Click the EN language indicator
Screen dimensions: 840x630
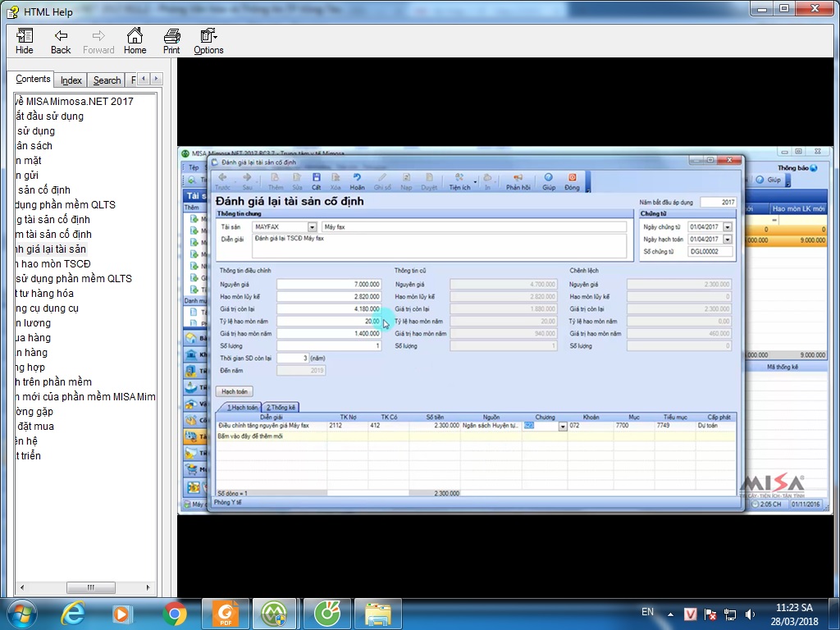click(x=647, y=612)
